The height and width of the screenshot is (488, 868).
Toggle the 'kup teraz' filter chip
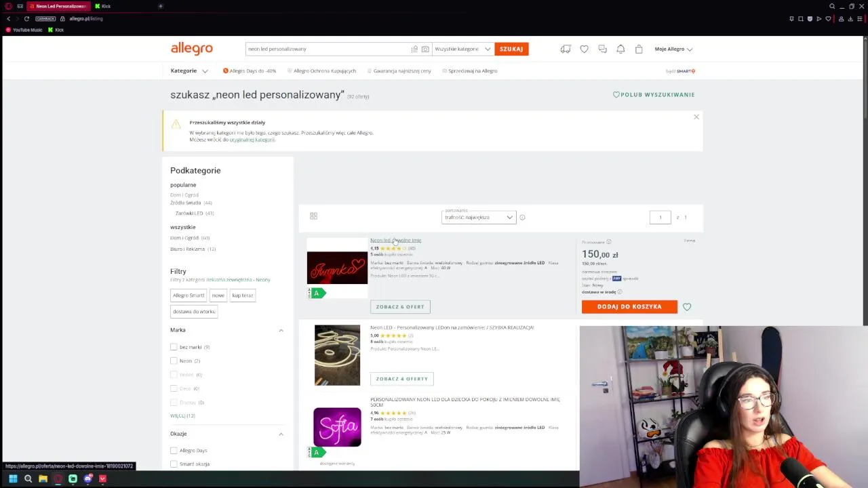pos(242,296)
